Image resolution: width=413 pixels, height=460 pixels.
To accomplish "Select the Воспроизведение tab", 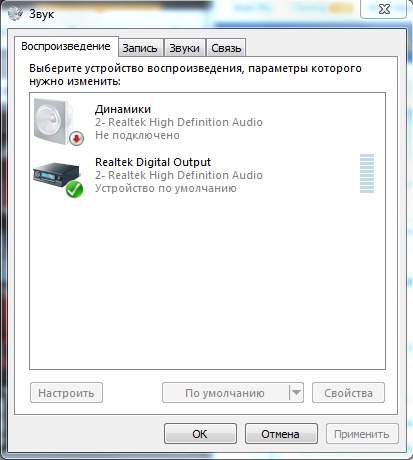I will coord(66,46).
